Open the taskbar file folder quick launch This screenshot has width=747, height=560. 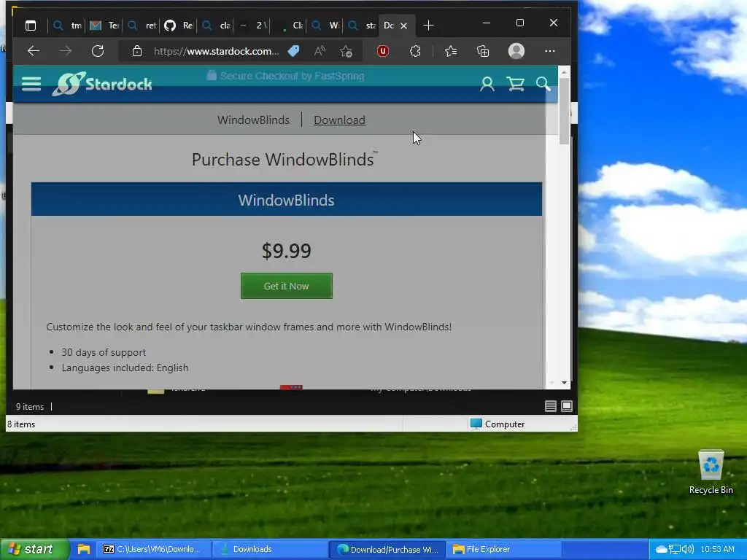(x=84, y=549)
